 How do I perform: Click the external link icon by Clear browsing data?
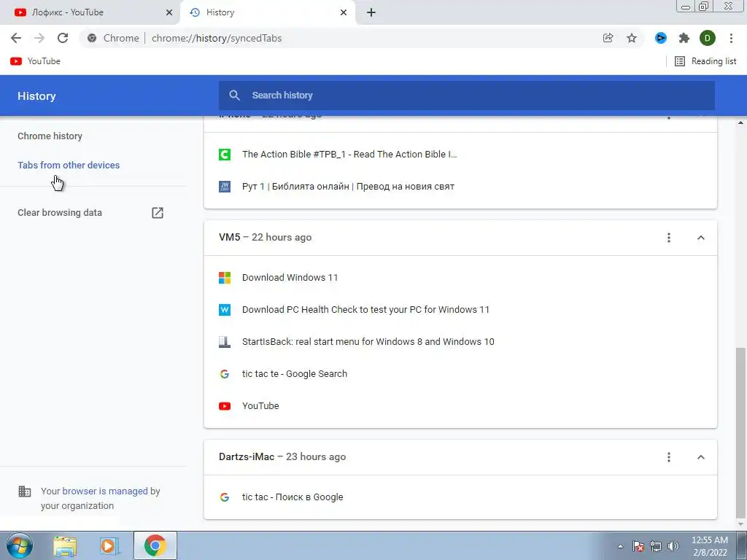158,213
